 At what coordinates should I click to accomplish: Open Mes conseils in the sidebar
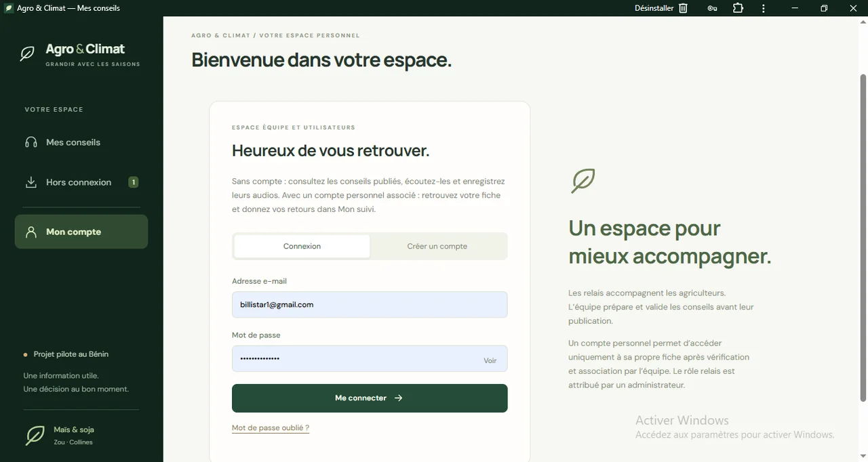(x=81, y=142)
